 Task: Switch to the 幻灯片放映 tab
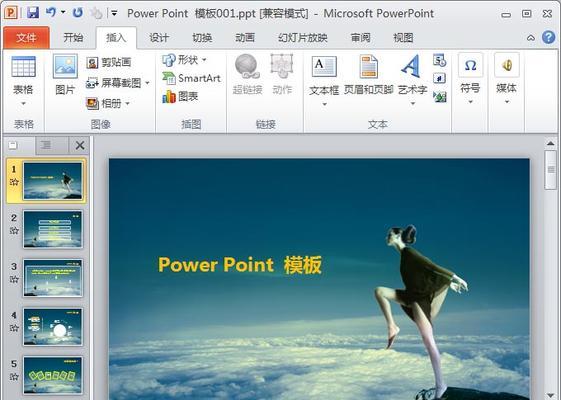(x=303, y=38)
